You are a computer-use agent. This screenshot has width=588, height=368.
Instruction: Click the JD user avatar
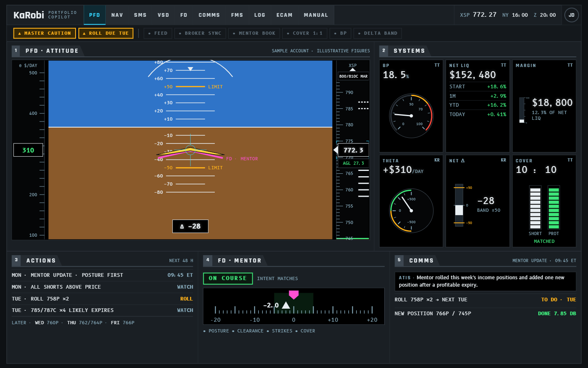coord(571,15)
